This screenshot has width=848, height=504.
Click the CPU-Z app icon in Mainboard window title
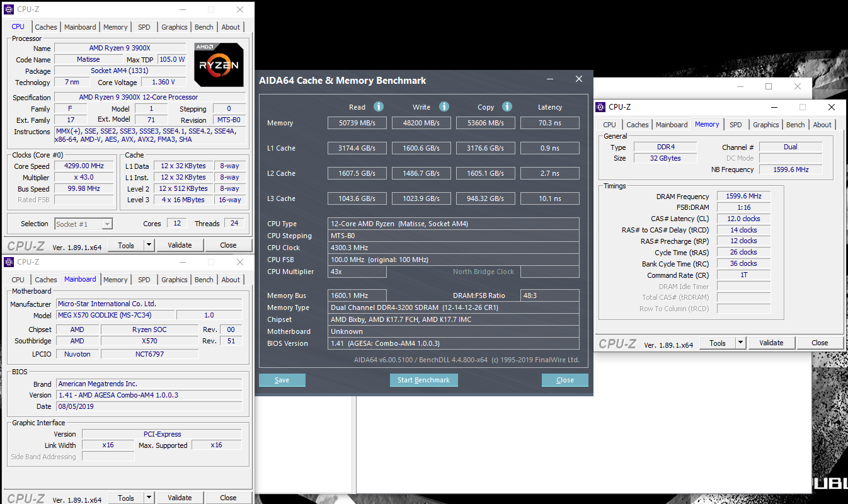pos(9,262)
